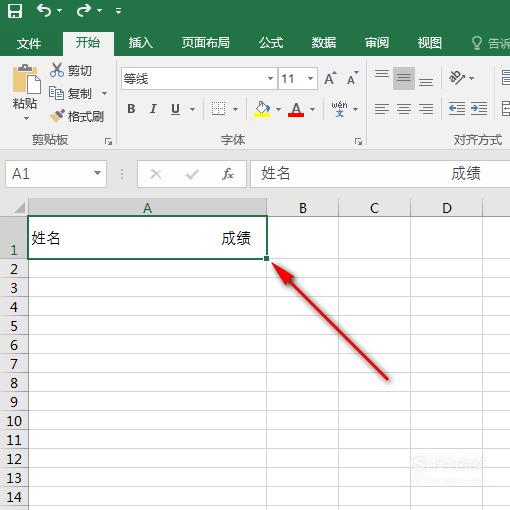Toggle bold formatting

point(131,109)
